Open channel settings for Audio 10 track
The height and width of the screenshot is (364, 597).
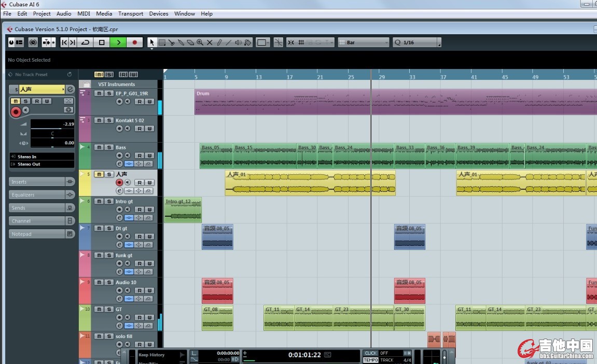(119, 299)
